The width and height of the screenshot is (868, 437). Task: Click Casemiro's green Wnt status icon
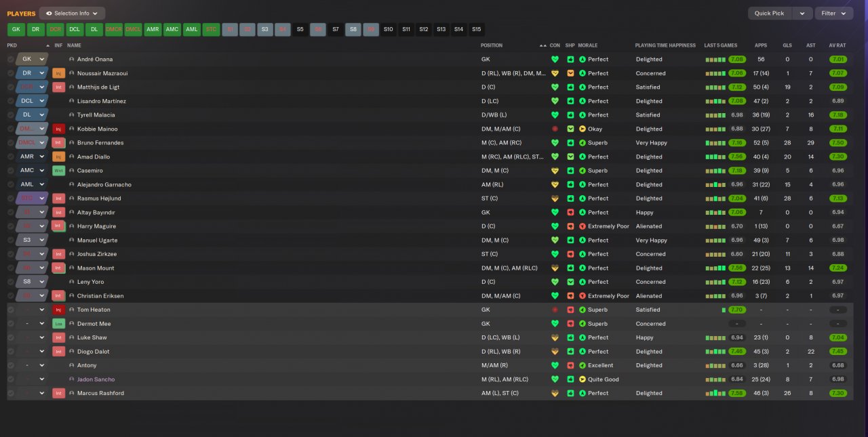point(59,171)
